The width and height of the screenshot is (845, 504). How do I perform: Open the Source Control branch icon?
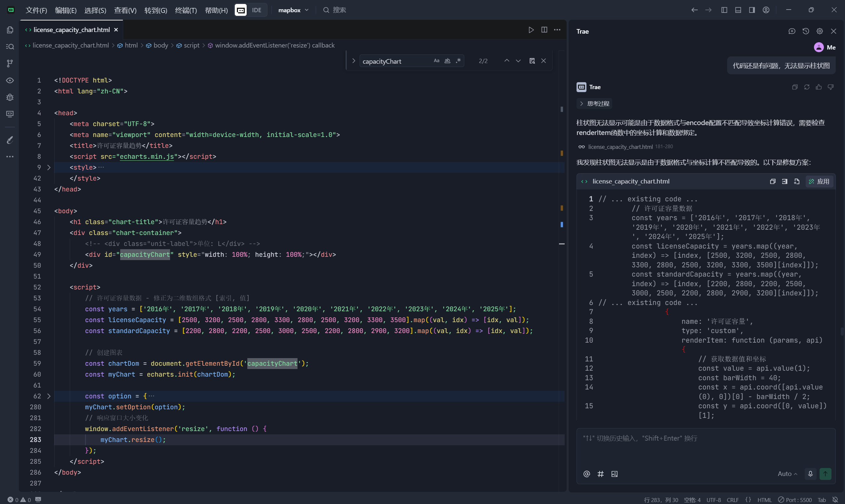pyautogui.click(x=10, y=63)
